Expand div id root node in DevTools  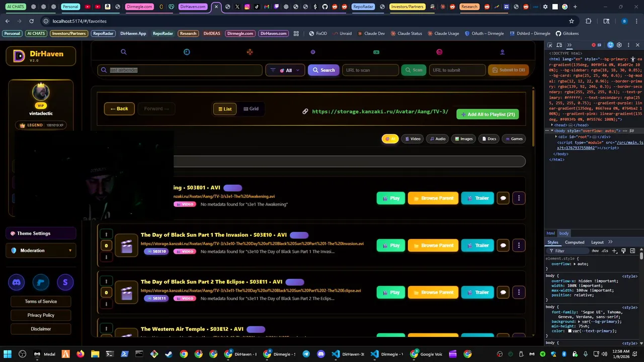point(556,137)
